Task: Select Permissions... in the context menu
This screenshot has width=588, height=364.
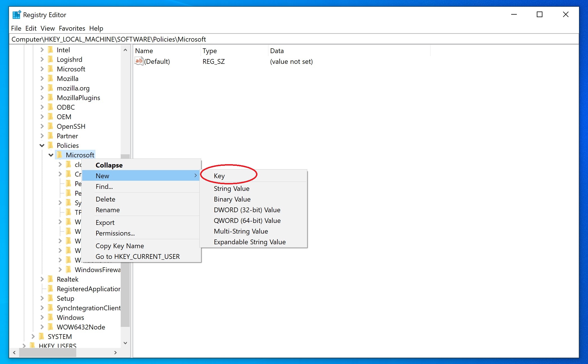Action: (141, 233)
